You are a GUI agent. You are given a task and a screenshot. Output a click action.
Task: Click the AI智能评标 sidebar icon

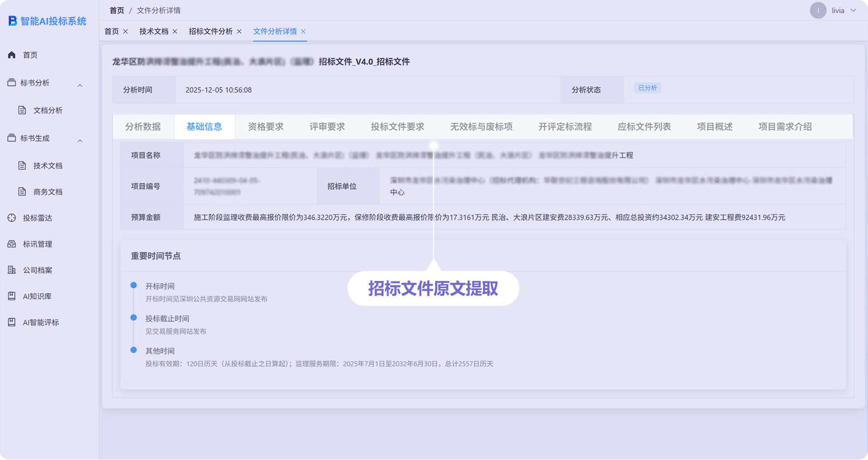pos(12,323)
